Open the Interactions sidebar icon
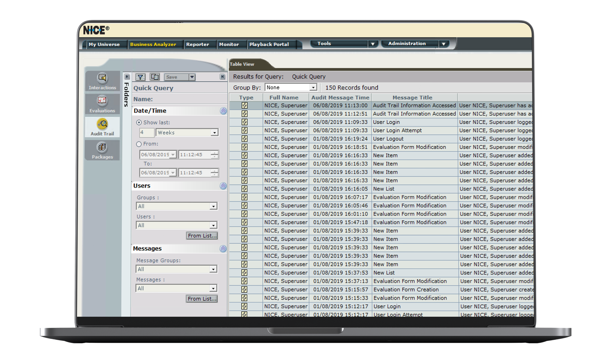This screenshot has width=609, height=364. (x=102, y=81)
